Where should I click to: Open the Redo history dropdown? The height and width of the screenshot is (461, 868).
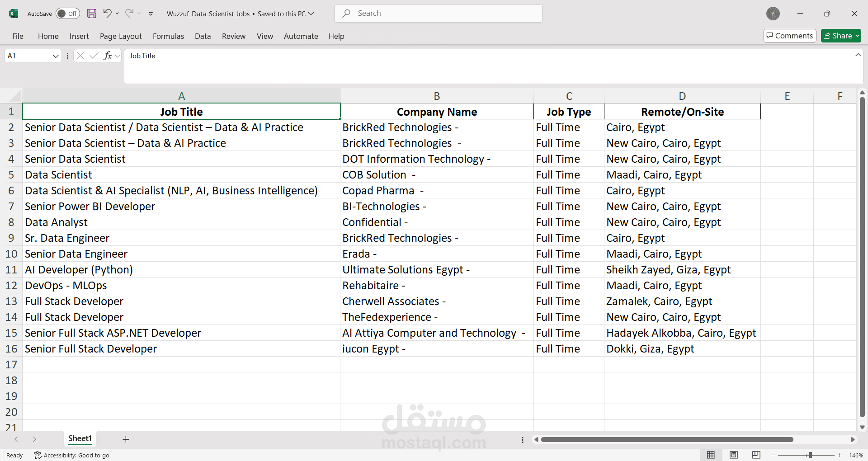[139, 14]
